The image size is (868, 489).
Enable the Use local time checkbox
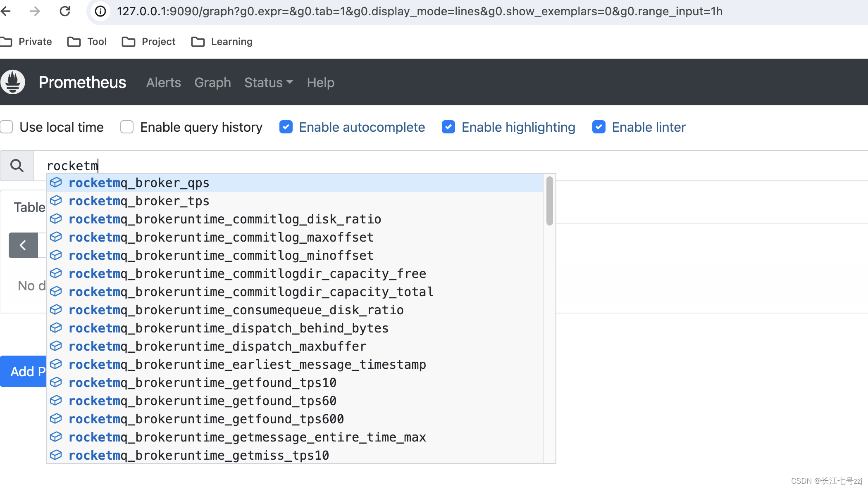click(x=7, y=127)
